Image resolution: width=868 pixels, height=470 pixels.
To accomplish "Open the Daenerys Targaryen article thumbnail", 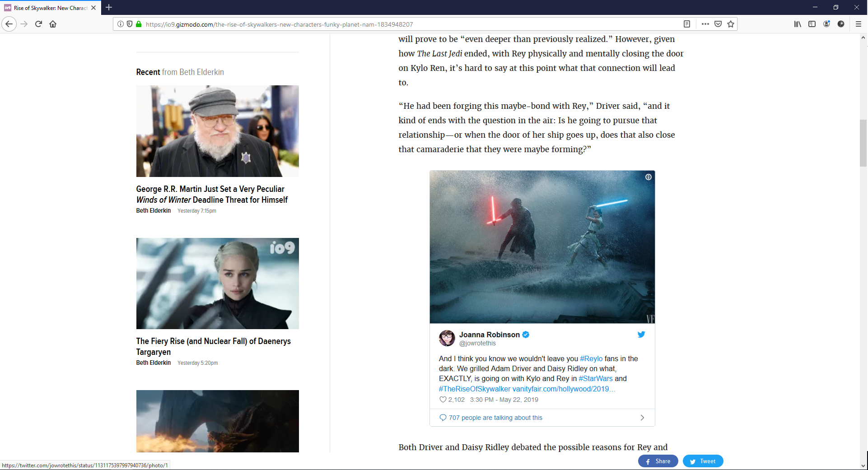I will tap(217, 284).
